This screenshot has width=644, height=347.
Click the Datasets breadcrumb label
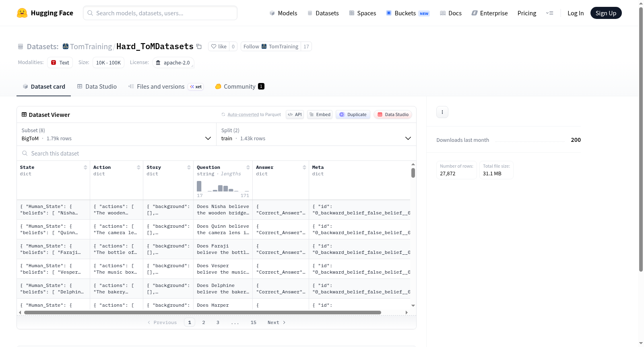click(43, 46)
